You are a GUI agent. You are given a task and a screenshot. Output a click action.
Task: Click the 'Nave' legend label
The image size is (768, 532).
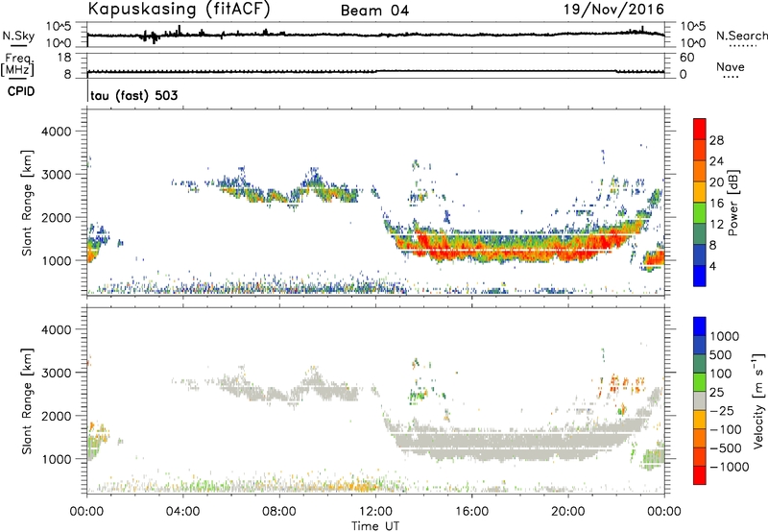click(731, 67)
